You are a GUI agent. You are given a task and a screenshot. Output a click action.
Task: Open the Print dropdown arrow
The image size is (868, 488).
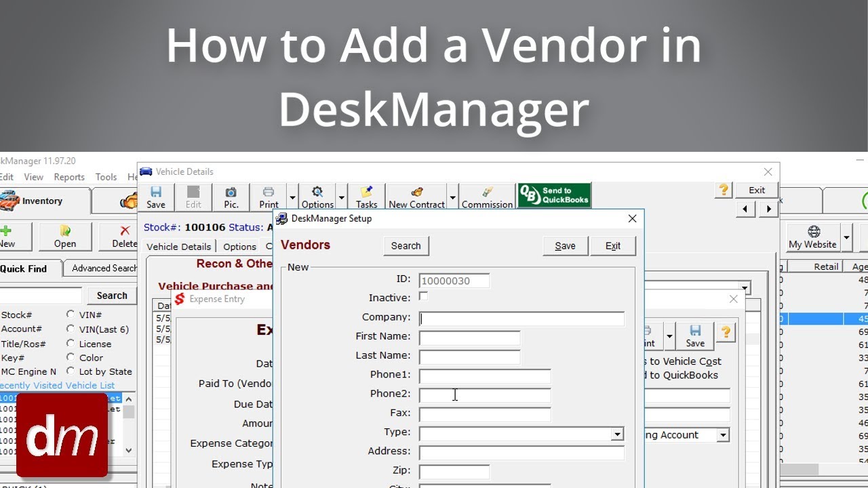(292, 198)
